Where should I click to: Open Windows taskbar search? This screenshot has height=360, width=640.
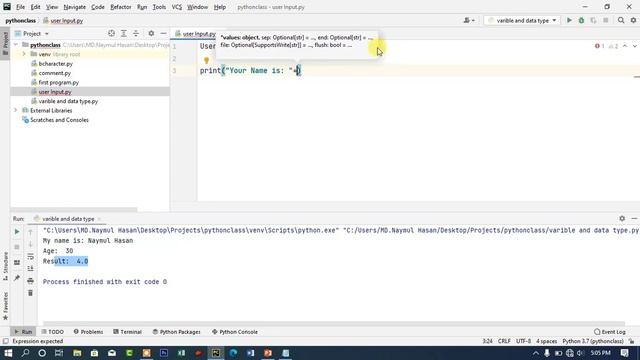[x=25, y=353]
